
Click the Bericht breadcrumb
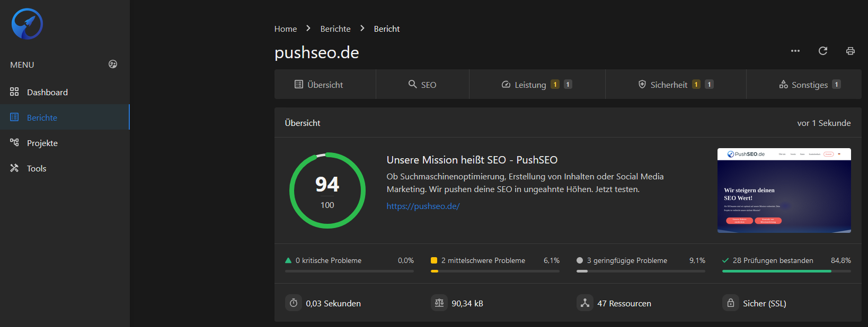pos(387,29)
